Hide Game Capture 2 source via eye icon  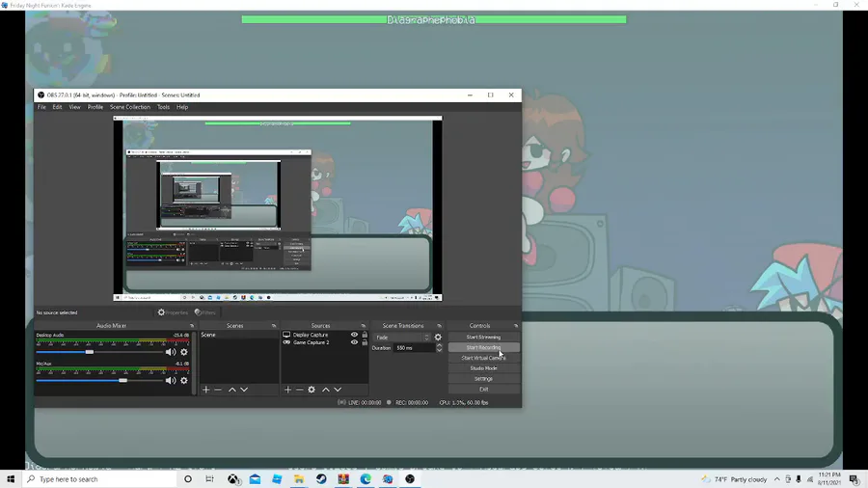[x=354, y=342]
